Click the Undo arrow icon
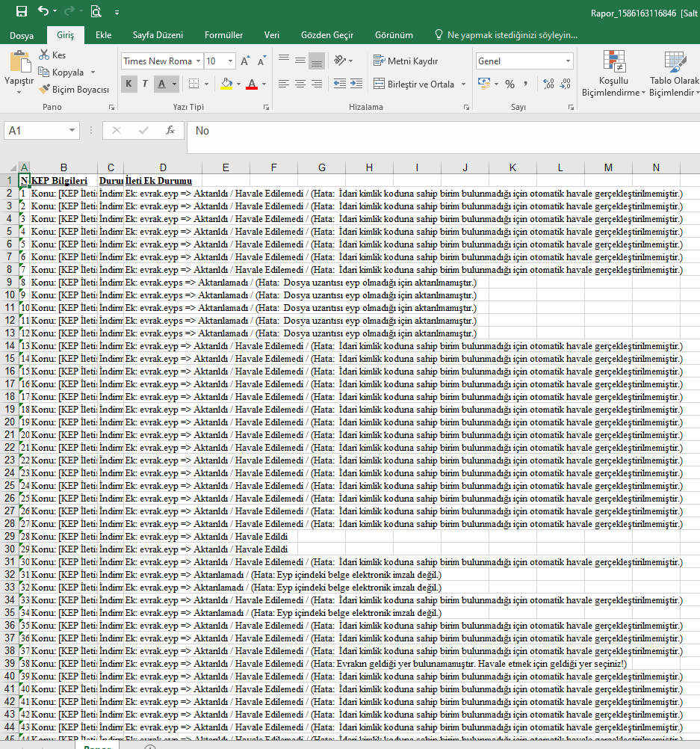This screenshot has height=749, width=700. click(43, 11)
